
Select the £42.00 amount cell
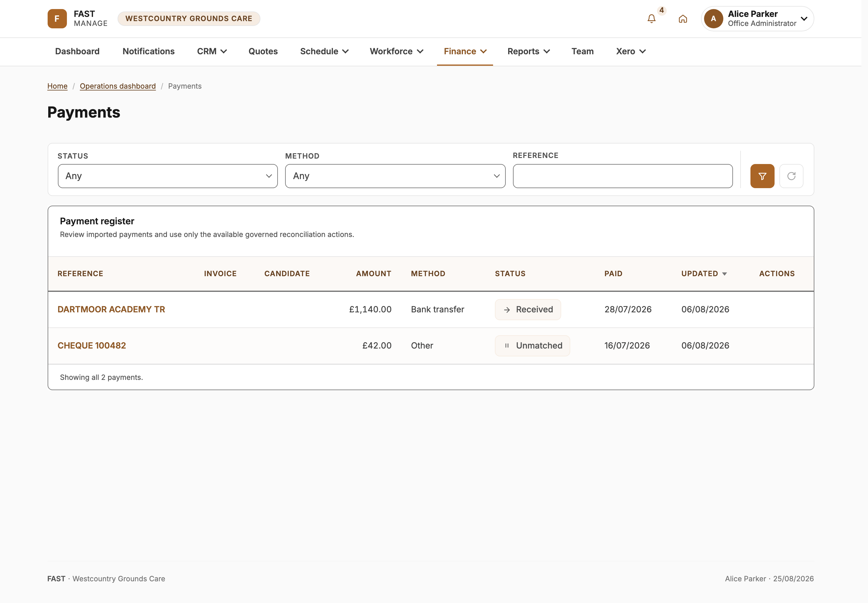(x=377, y=346)
